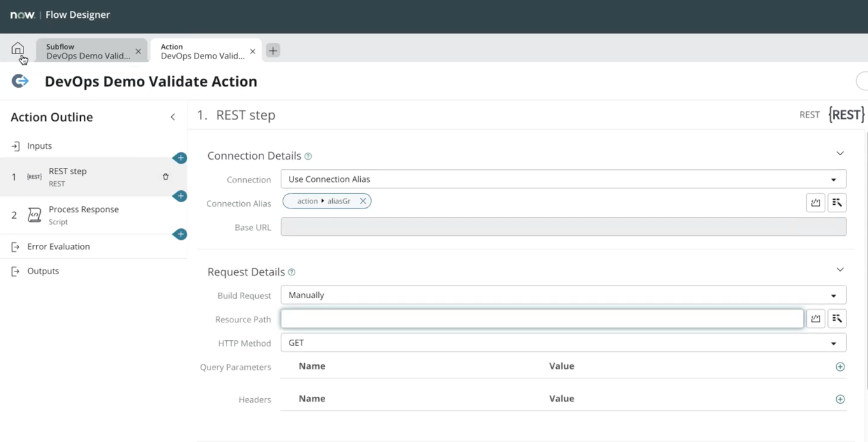Collapse the Connection Details section
The image size is (868, 442).
840,153
